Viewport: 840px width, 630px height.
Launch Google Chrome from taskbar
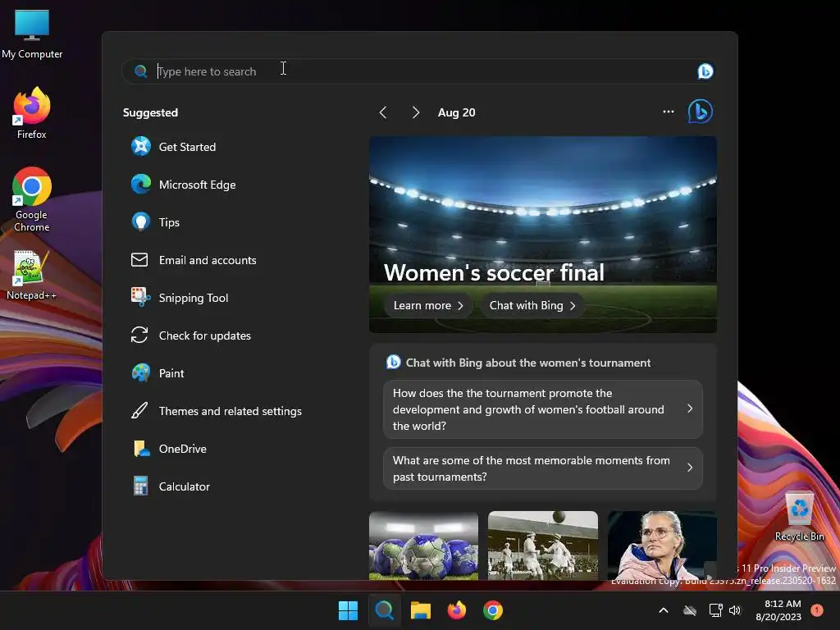[x=493, y=610]
